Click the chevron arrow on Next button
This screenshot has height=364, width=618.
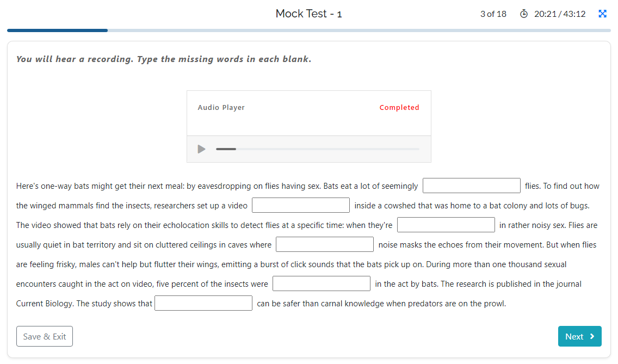click(592, 336)
